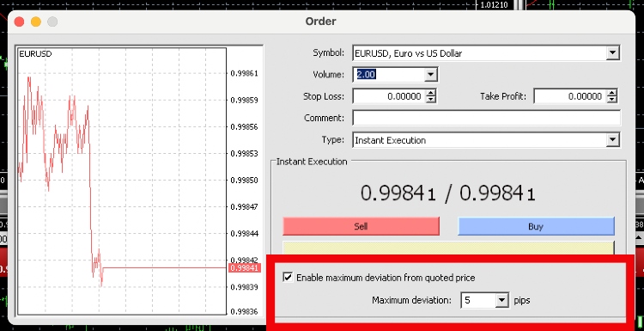Click the Stop Loss value field
644x331 pixels.
click(388, 96)
